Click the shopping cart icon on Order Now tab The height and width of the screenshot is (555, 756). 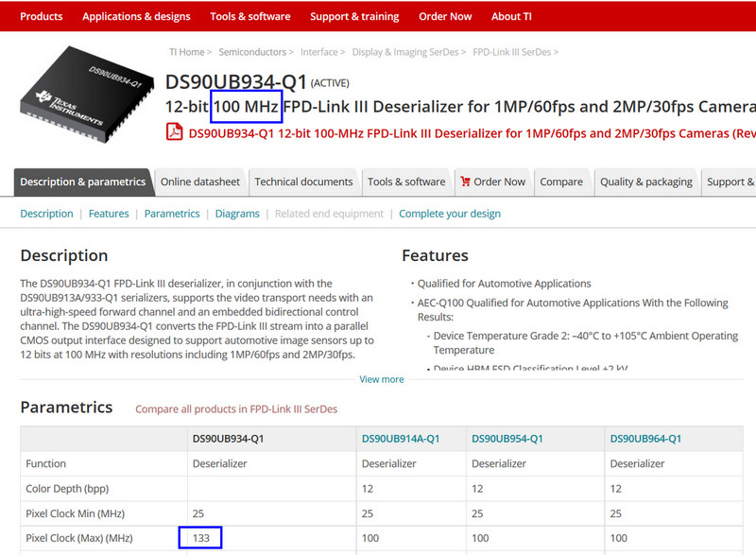[465, 182]
